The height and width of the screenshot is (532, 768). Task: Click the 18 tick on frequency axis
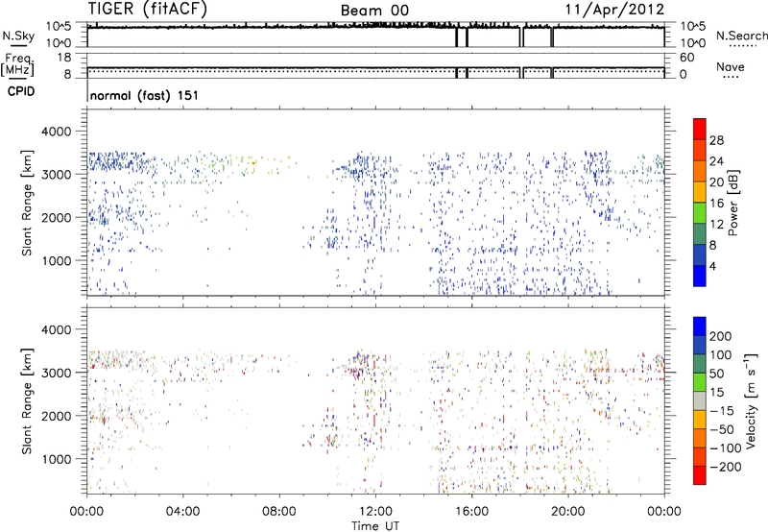tap(64, 58)
